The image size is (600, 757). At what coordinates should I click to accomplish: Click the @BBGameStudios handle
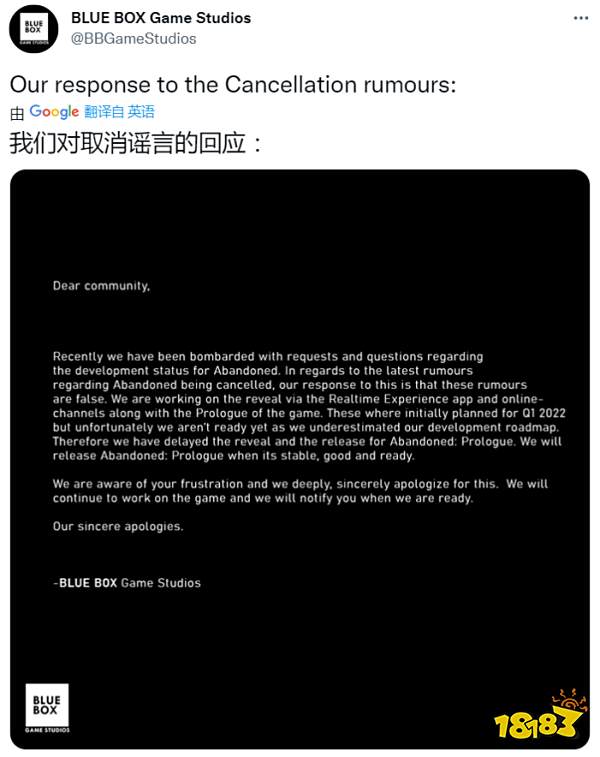(x=133, y=38)
